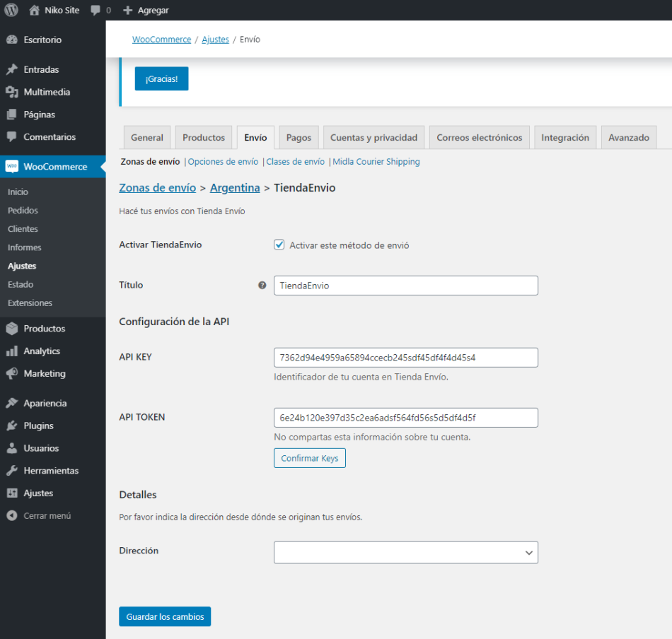Click the Plugins icon in sidebar

(x=11, y=426)
